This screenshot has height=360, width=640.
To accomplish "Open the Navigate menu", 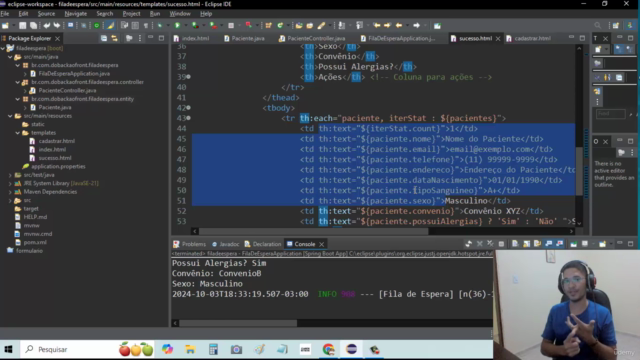I will coord(76,13).
